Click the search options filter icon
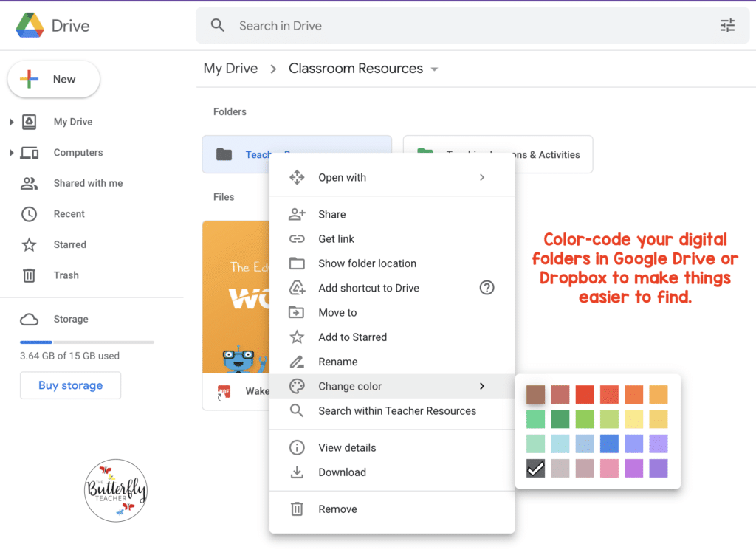This screenshot has width=756, height=555. 727,26
